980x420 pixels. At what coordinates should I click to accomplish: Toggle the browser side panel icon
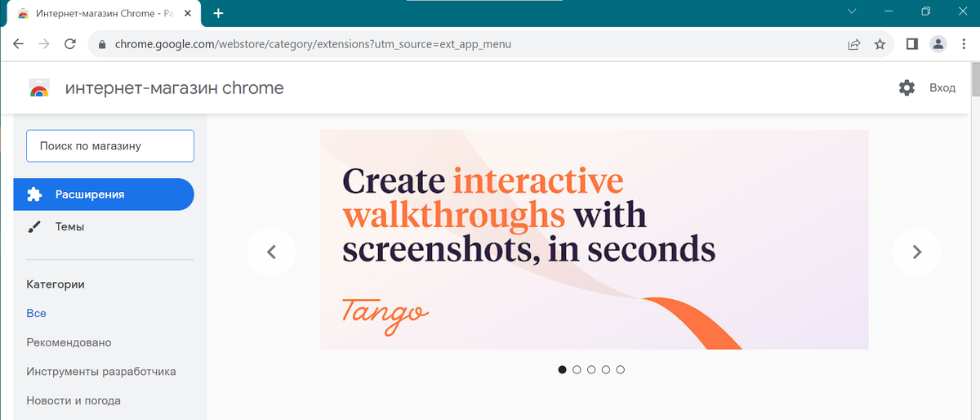point(912,44)
